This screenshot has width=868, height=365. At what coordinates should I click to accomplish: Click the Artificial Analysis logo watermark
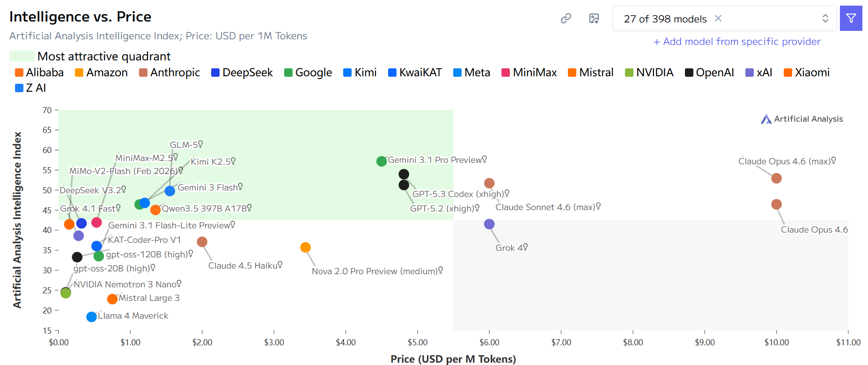(802, 119)
